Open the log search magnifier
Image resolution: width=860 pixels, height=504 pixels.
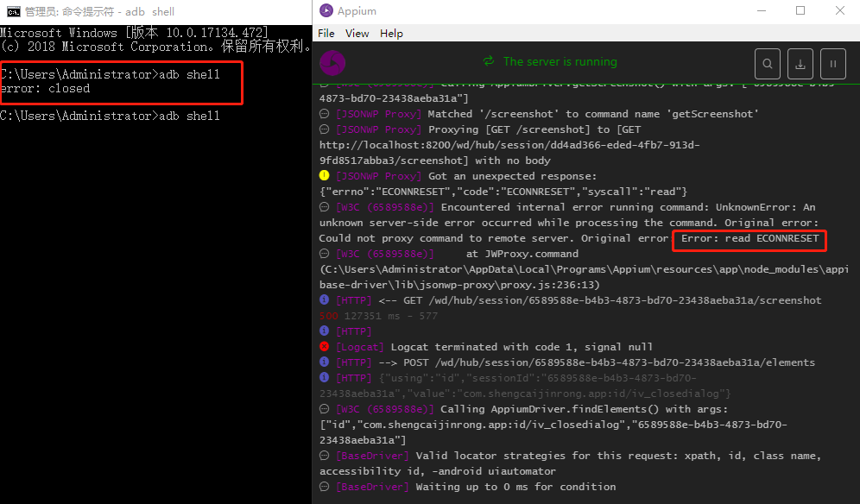pos(767,63)
